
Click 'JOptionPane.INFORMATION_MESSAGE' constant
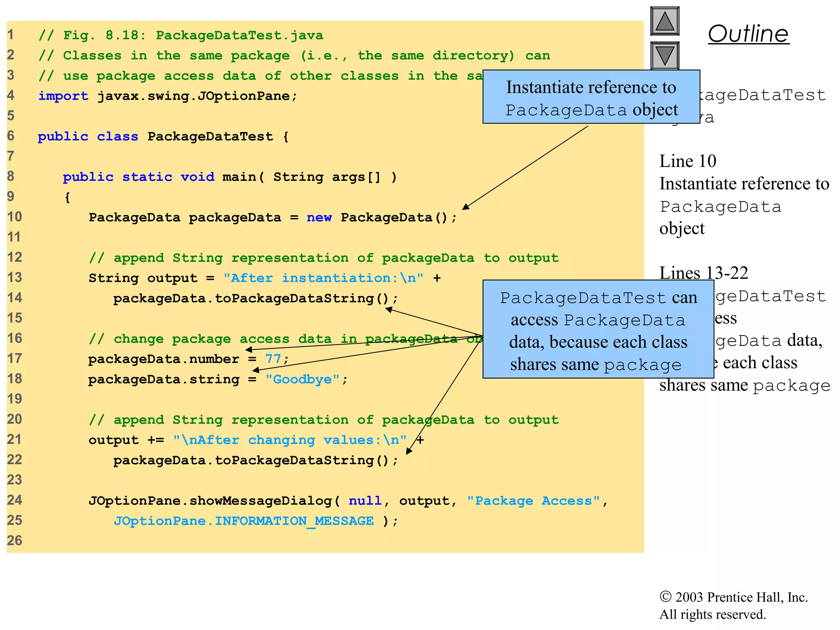coord(244,521)
